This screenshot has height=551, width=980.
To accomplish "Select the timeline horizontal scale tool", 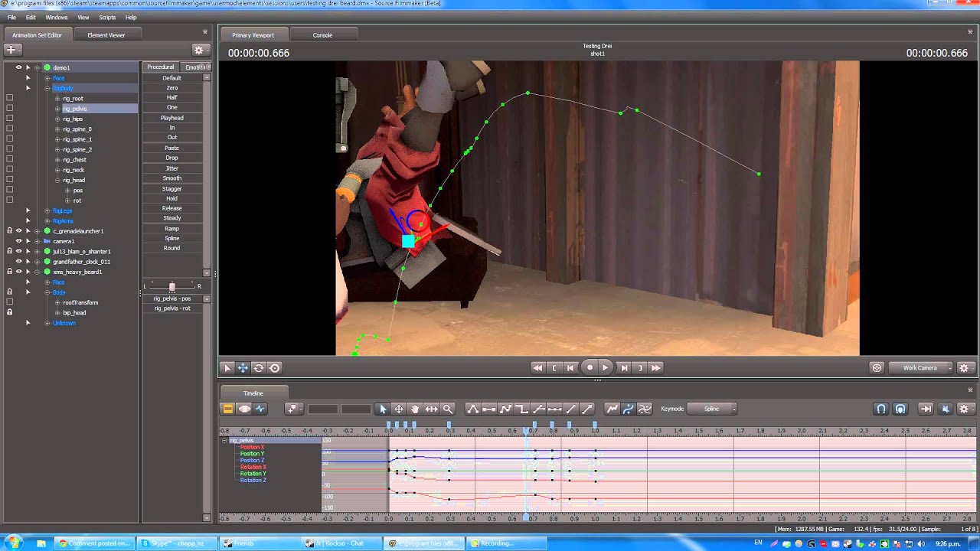I will [x=431, y=409].
